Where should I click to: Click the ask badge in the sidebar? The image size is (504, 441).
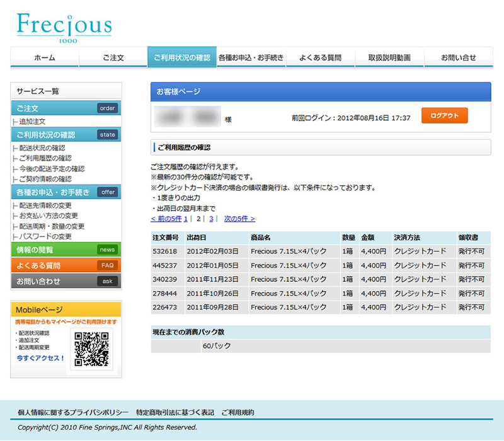click(107, 281)
